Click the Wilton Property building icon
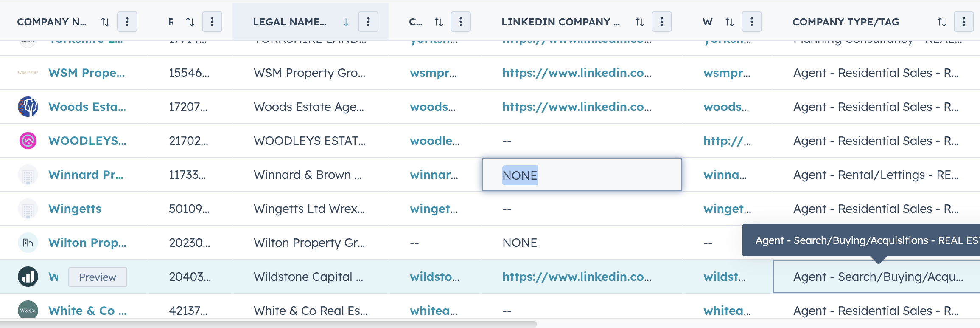This screenshot has width=980, height=328. 28,243
